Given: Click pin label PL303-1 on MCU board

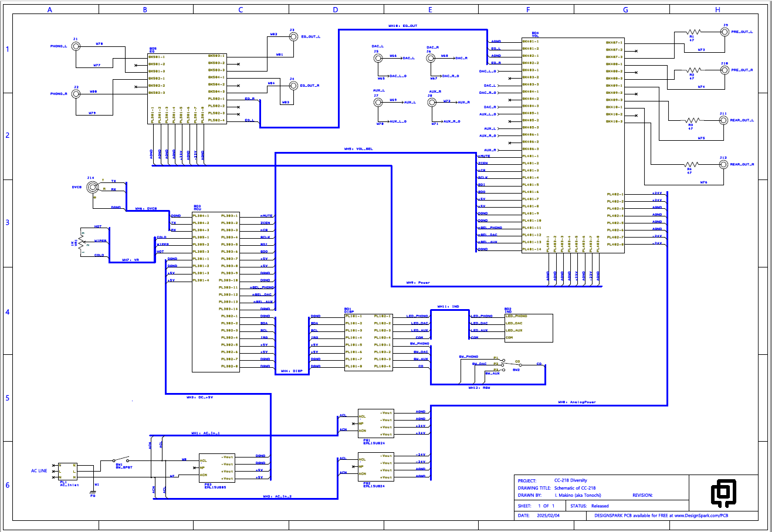Looking at the screenshot, I should coord(229,216).
